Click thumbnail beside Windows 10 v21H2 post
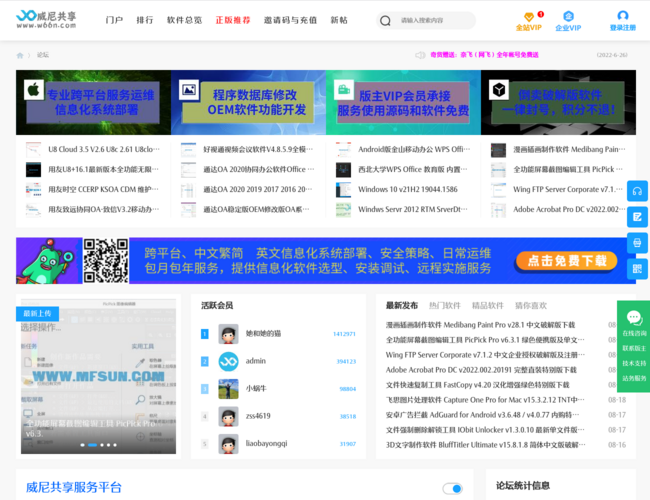 343,189
